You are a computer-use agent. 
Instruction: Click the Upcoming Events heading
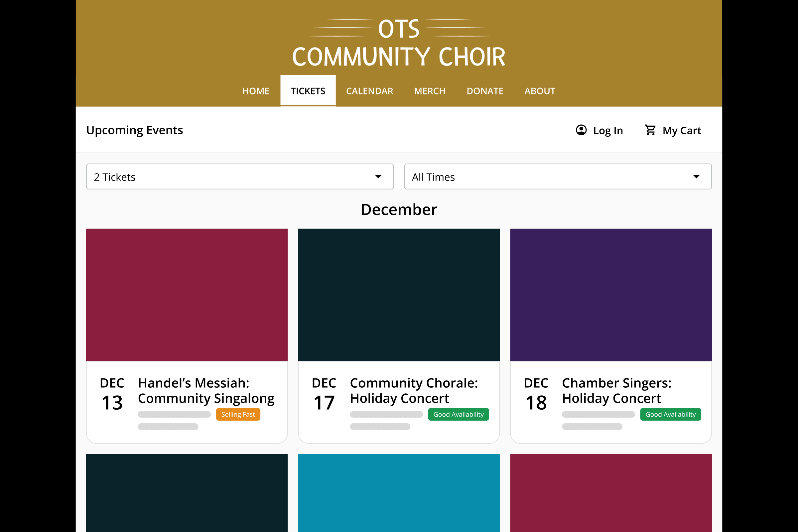pyautogui.click(x=135, y=131)
